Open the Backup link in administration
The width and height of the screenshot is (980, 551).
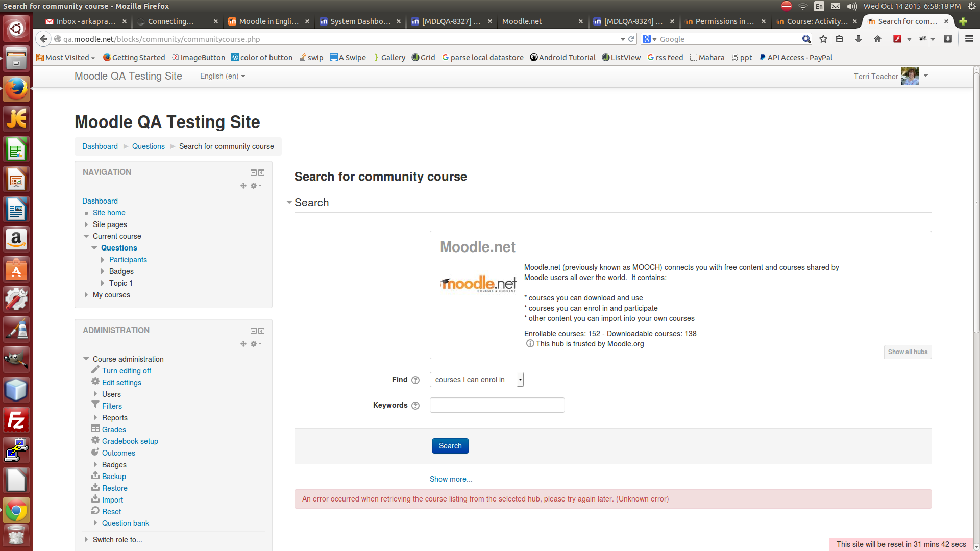click(x=114, y=477)
